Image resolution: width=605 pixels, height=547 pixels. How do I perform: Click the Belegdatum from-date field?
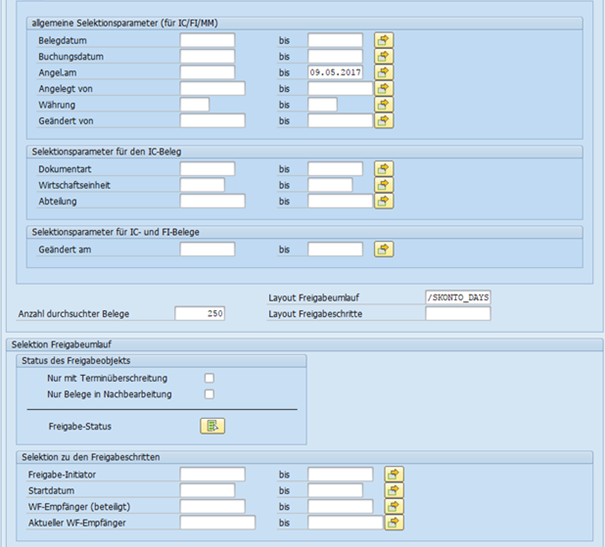click(207, 41)
